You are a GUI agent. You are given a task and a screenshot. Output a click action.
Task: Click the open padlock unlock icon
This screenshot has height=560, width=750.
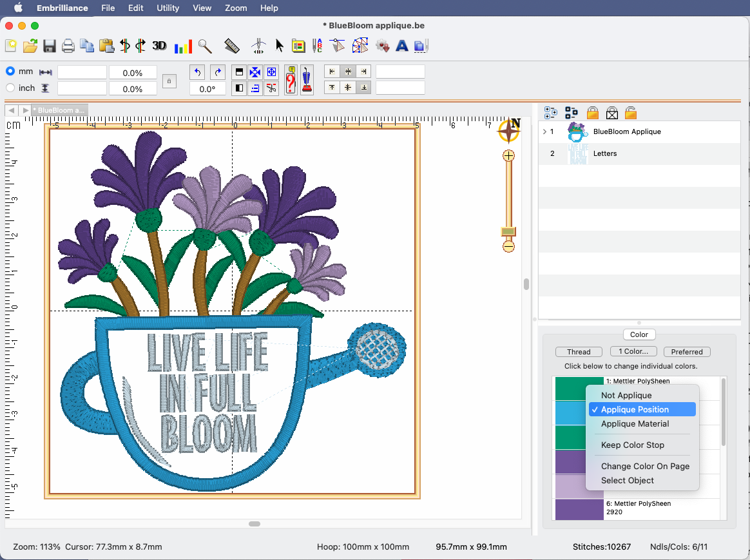click(x=631, y=113)
